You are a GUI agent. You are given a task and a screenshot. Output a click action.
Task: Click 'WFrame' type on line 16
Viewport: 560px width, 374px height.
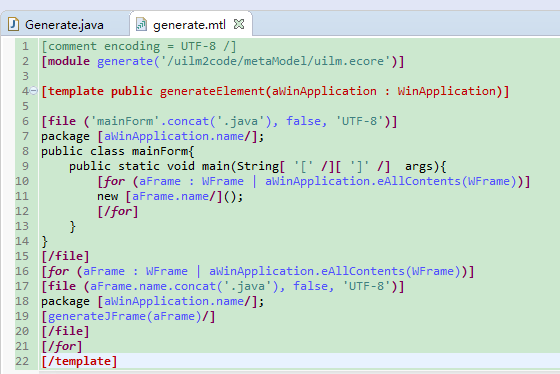click(x=167, y=271)
